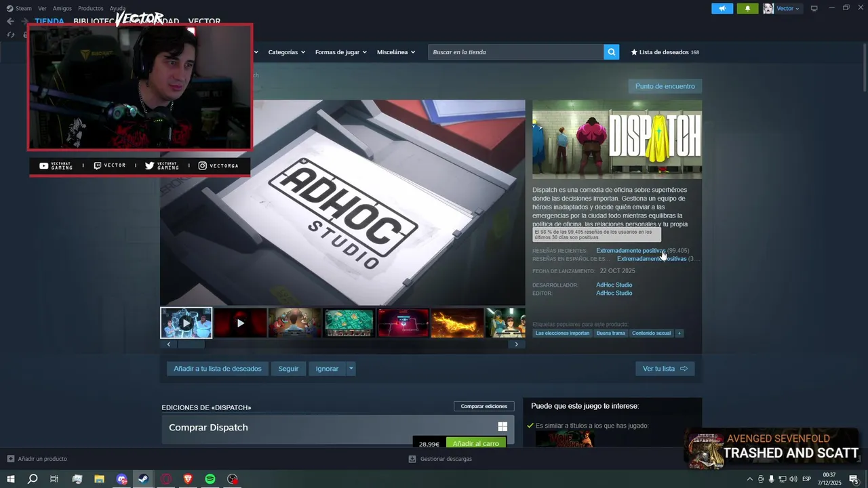868x488 pixels.
Task: Click the media strip scrollbar handle
Action: [191, 344]
